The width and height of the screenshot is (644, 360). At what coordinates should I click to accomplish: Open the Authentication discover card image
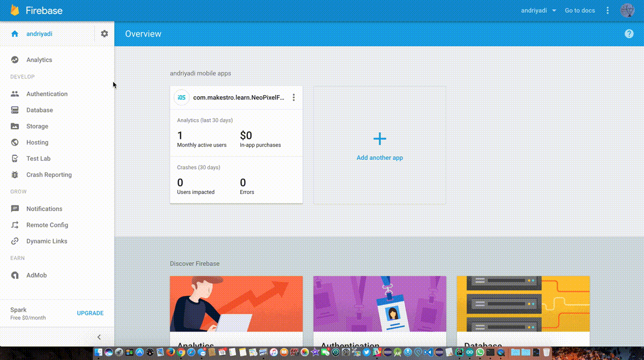pyautogui.click(x=379, y=304)
